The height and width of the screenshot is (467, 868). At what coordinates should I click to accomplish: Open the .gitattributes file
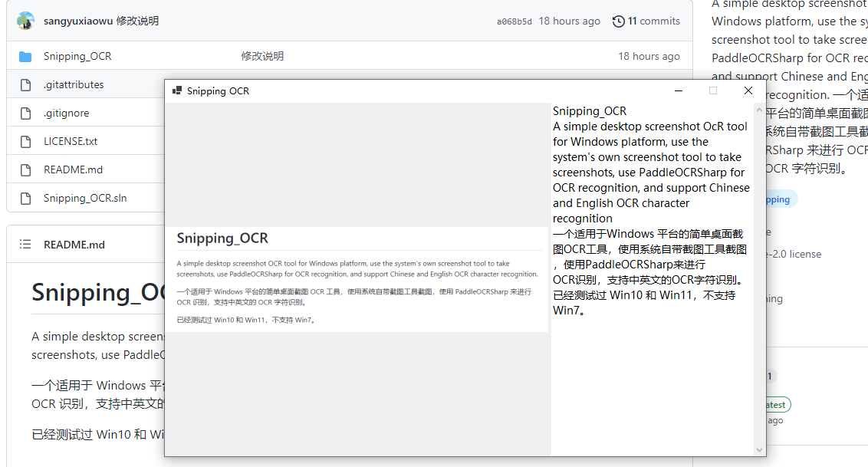click(74, 84)
